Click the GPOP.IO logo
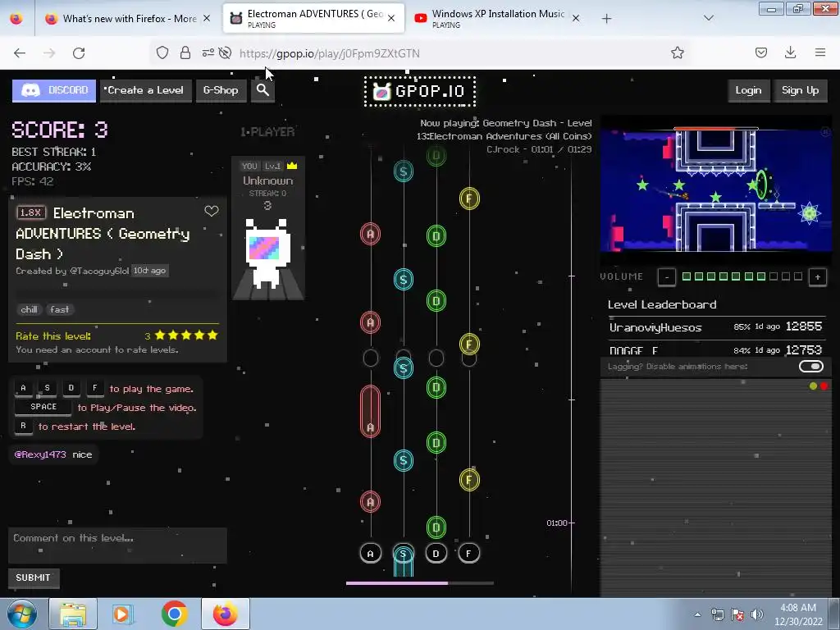The image size is (840, 630). pos(420,91)
